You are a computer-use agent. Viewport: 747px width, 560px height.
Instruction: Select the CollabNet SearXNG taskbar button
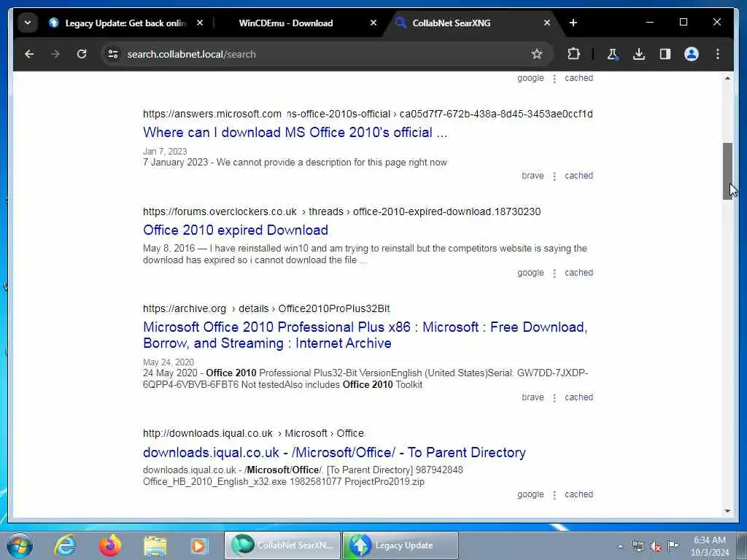coord(282,545)
